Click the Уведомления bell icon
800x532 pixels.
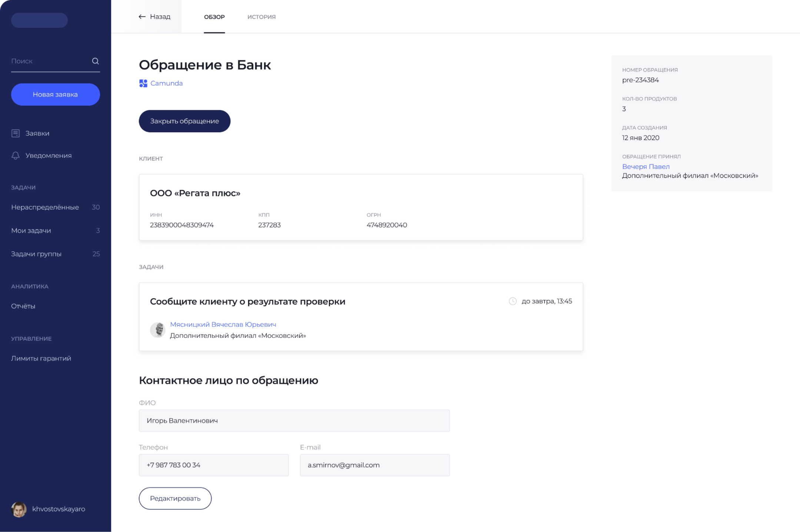click(16, 156)
